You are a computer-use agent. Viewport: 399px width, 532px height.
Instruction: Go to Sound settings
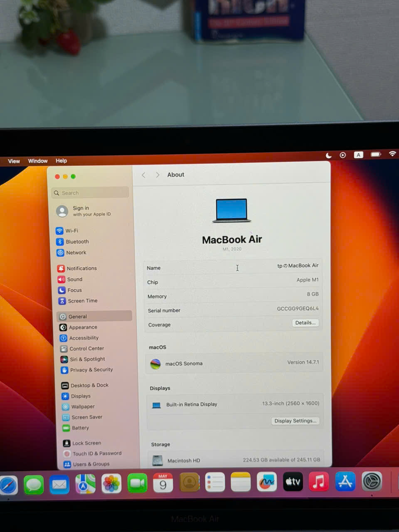[x=70, y=279]
